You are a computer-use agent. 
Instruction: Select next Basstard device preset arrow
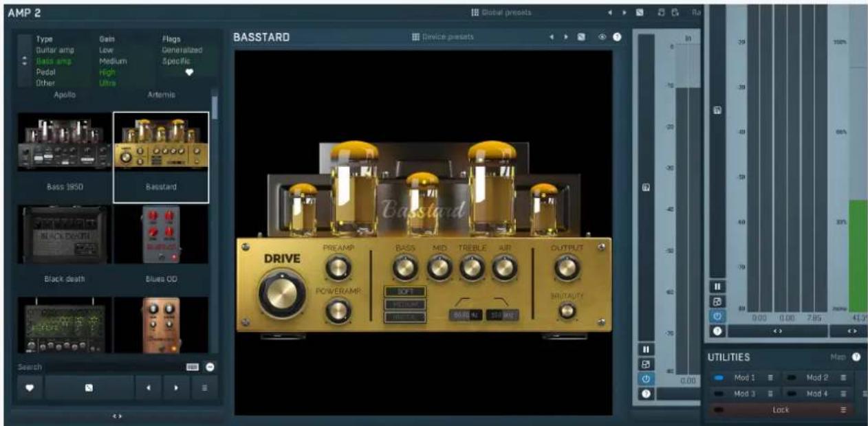pyautogui.click(x=565, y=37)
